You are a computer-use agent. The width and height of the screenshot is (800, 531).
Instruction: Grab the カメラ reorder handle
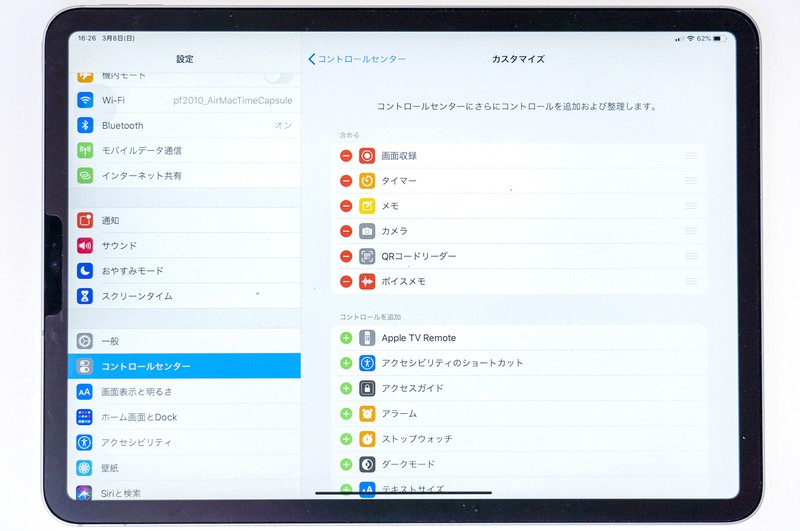tap(691, 231)
